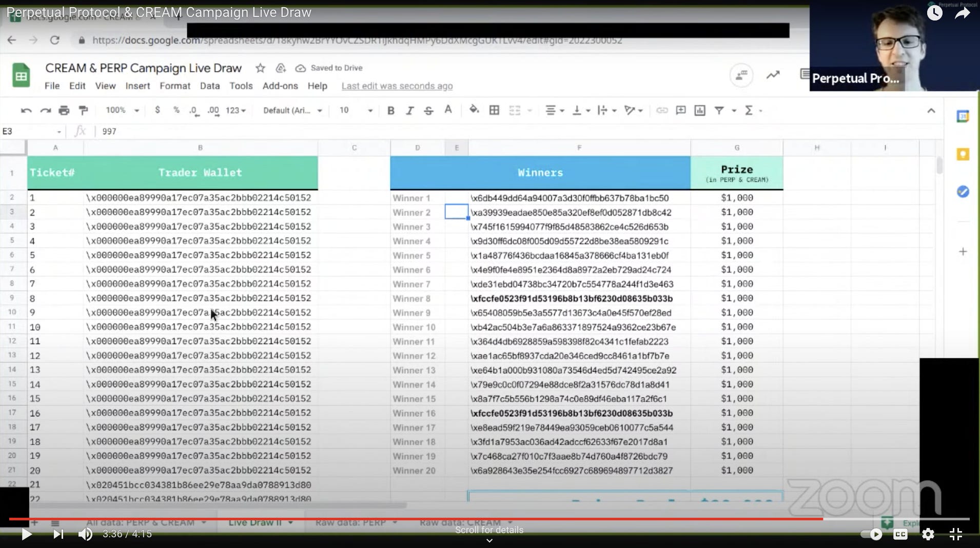Click the Print icon
The width and height of the screenshot is (980, 548).
(64, 110)
